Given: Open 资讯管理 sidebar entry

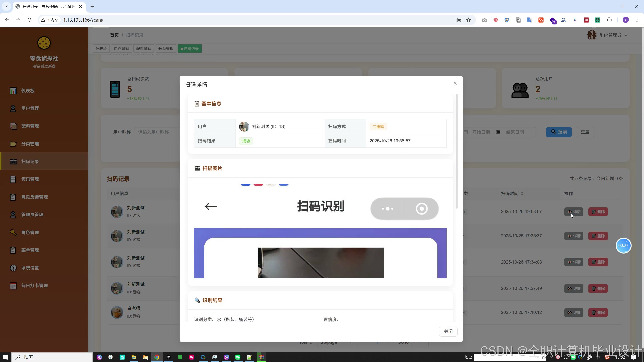Looking at the screenshot, I should [30, 179].
